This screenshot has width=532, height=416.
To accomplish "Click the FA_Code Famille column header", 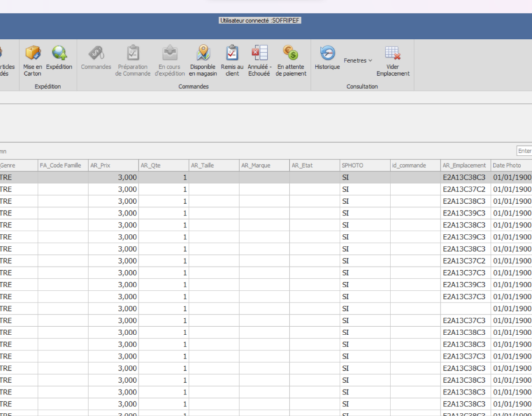I will click(x=62, y=166).
